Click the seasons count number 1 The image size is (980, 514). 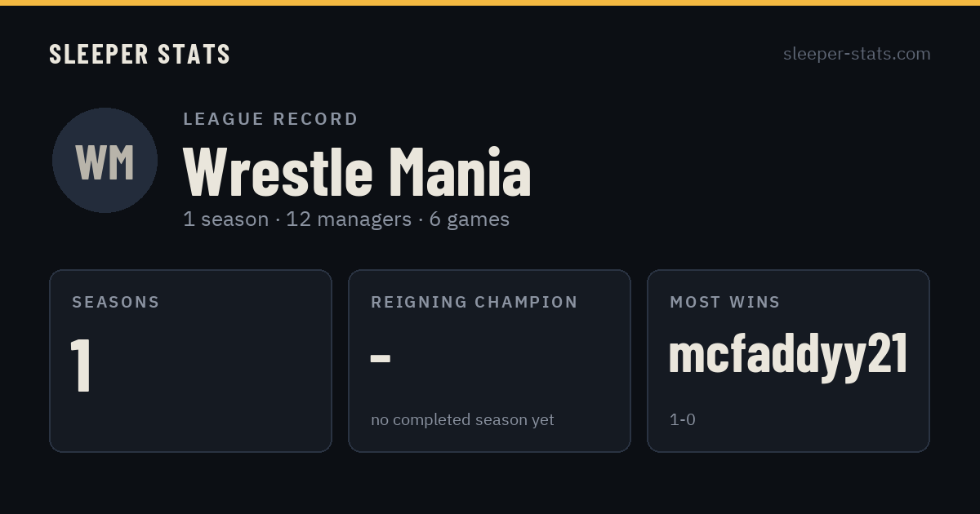[81, 366]
